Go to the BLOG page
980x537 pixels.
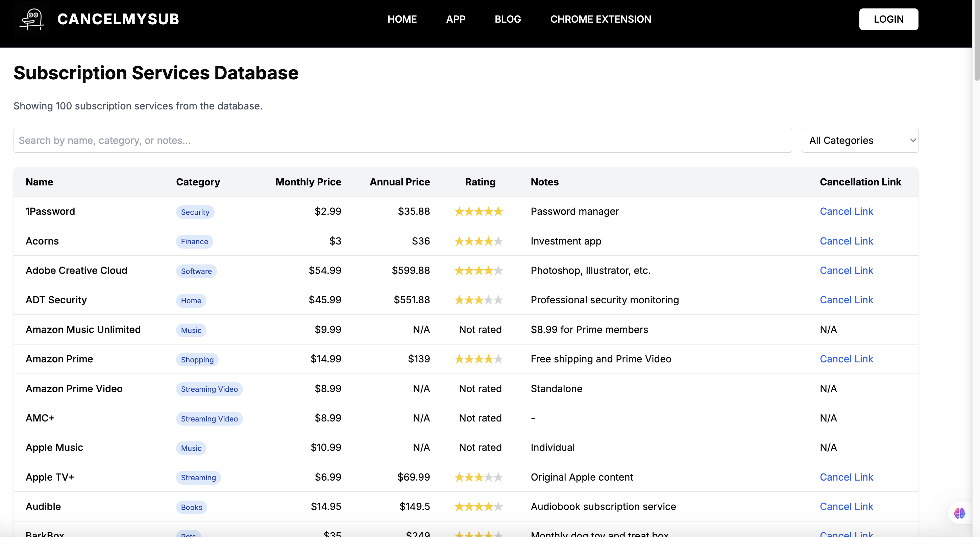coord(508,19)
